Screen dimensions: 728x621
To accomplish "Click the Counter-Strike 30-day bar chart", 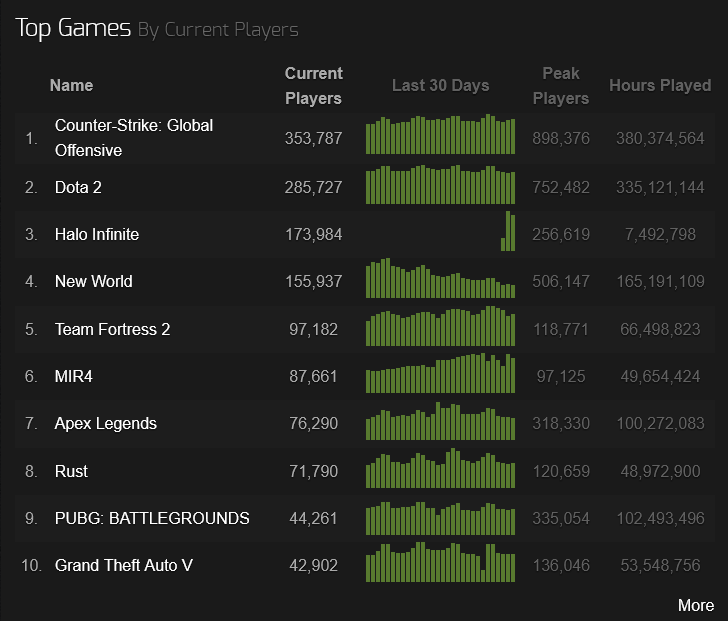I will tap(440, 134).
